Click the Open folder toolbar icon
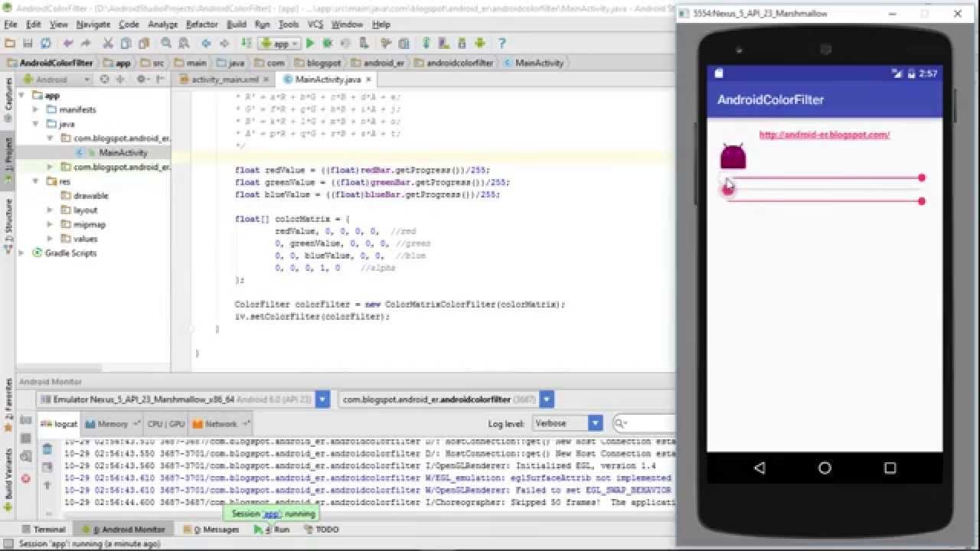Viewport: 980px width, 551px height. (10, 44)
